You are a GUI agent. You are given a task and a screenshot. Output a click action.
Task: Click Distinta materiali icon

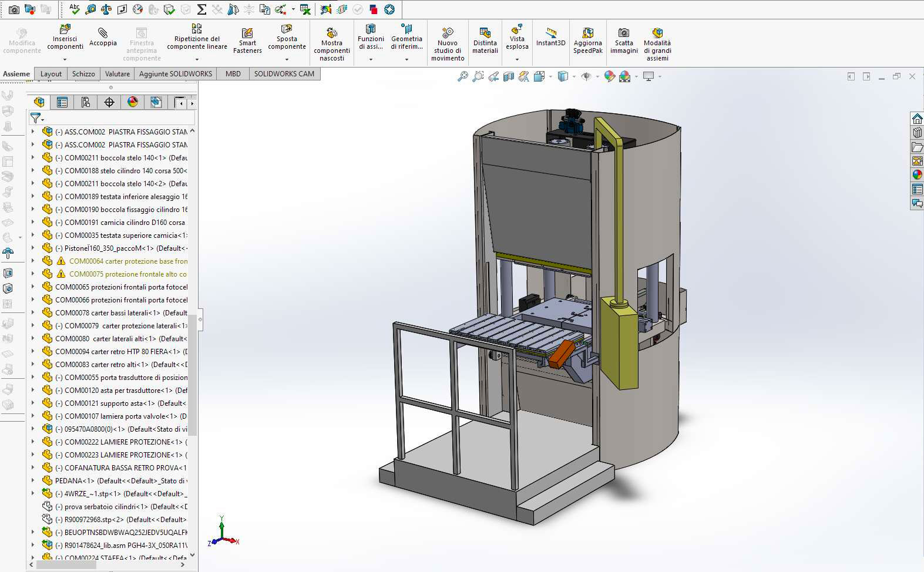pyautogui.click(x=485, y=33)
